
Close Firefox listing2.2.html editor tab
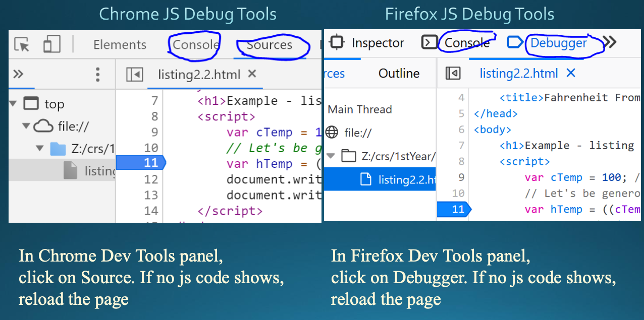(571, 74)
